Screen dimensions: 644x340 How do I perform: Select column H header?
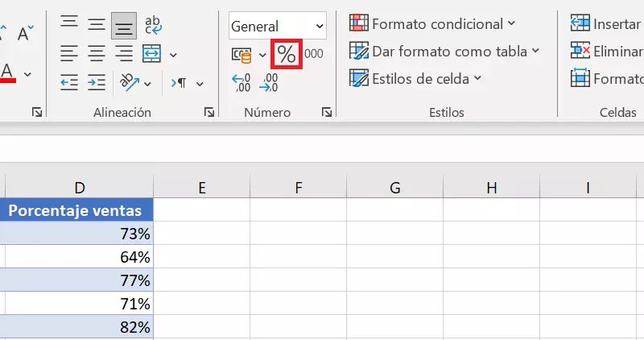(x=491, y=188)
